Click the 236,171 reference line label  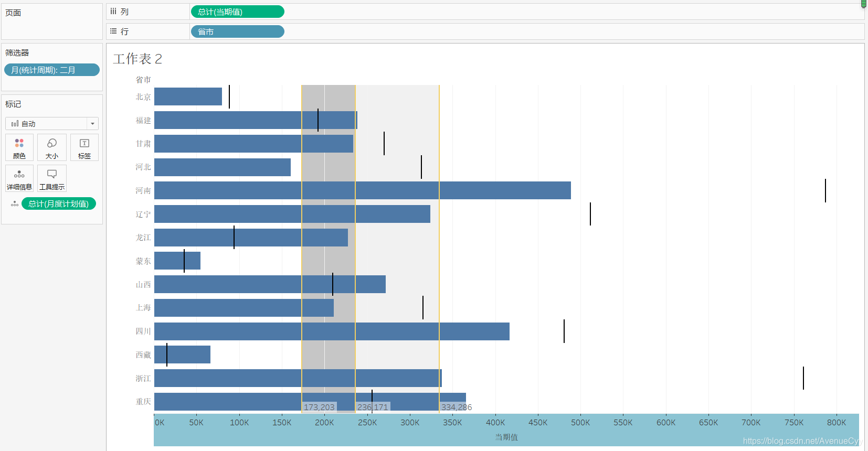[373, 407]
